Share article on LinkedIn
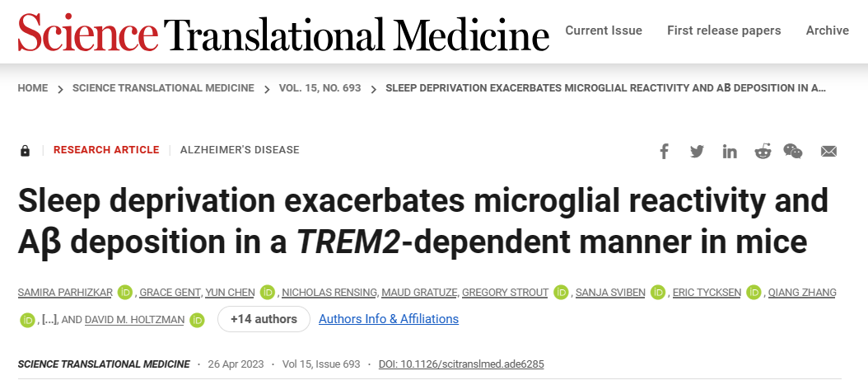 (730, 151)
